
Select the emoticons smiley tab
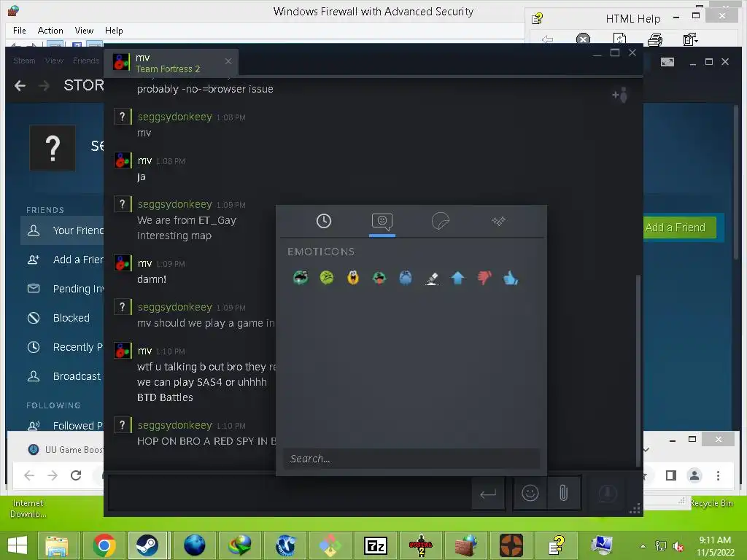pyautogui.click(x=382, y=221)
